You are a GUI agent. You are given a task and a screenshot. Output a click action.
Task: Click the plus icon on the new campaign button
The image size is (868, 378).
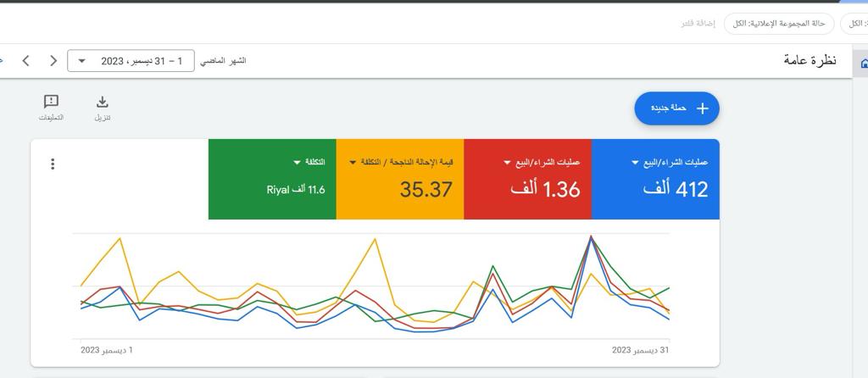click(702, 108)
